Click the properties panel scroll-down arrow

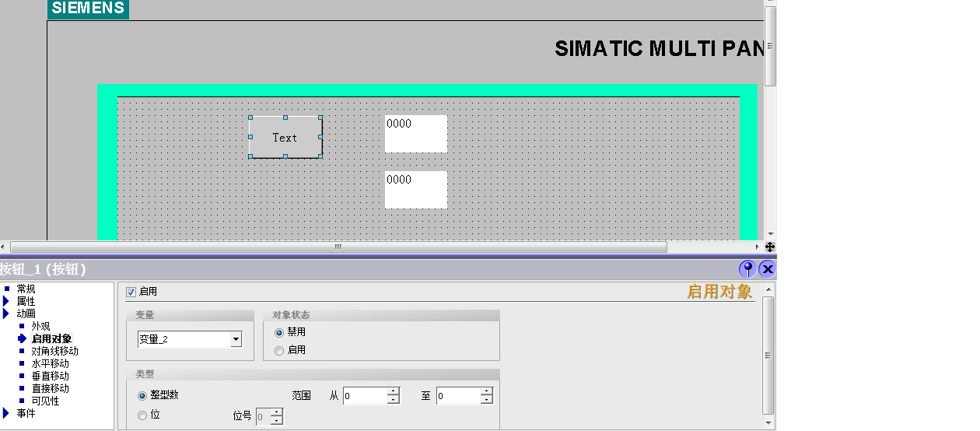pos(769,422)
